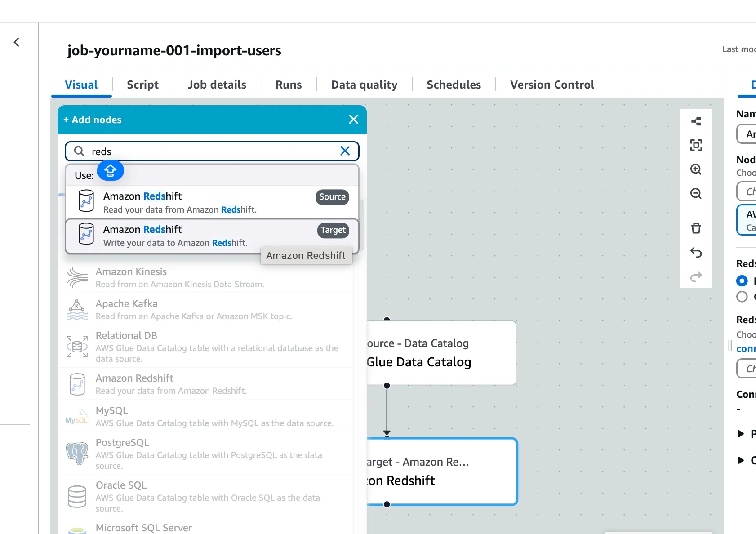The image size is (756, 534).
Task: Click the back arrow chevron
Action: point(17,42)
